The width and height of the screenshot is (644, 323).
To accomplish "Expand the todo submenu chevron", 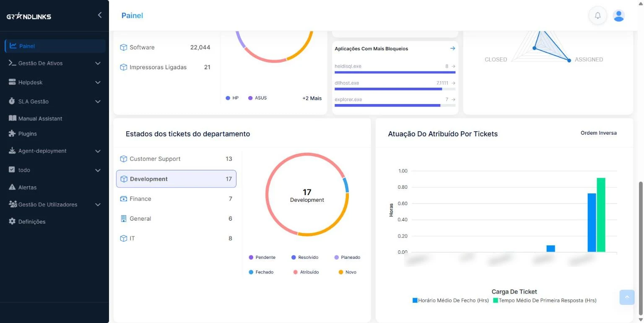I will tap(98, 170).
